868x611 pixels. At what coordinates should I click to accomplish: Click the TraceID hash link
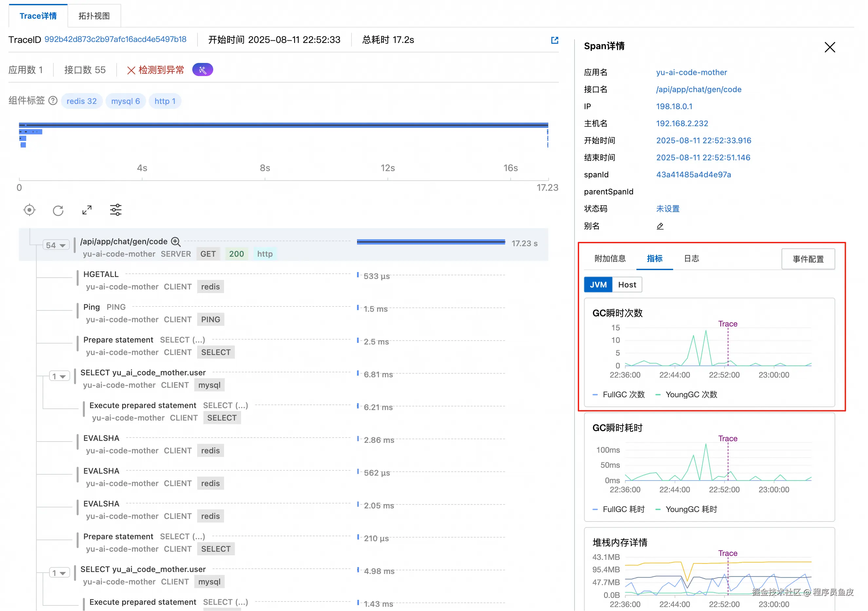[115, 39]
